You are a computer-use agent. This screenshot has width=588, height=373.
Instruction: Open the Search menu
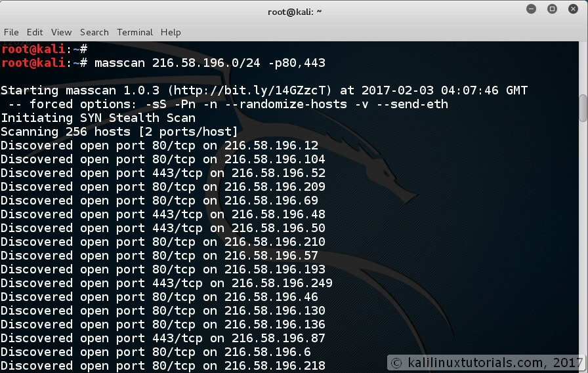pyautogui.click(x=94, y=32)
